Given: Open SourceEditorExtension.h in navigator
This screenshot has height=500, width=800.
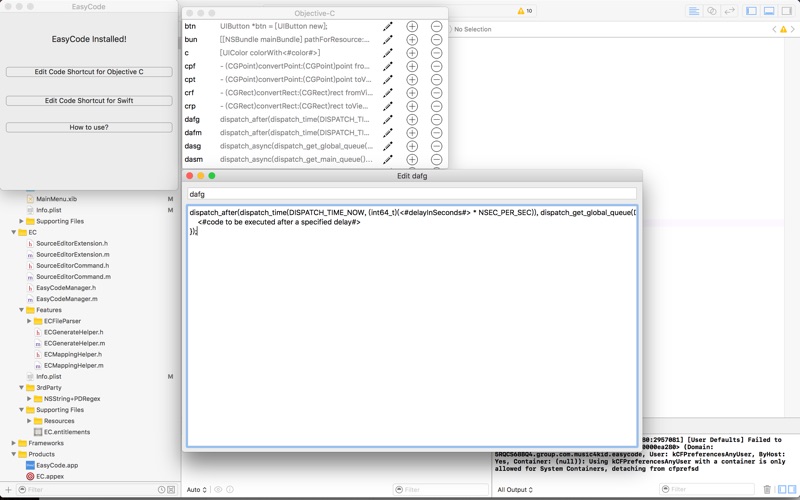Looking at the screenshot, I should pyautogui.click(x=71, y=243).
